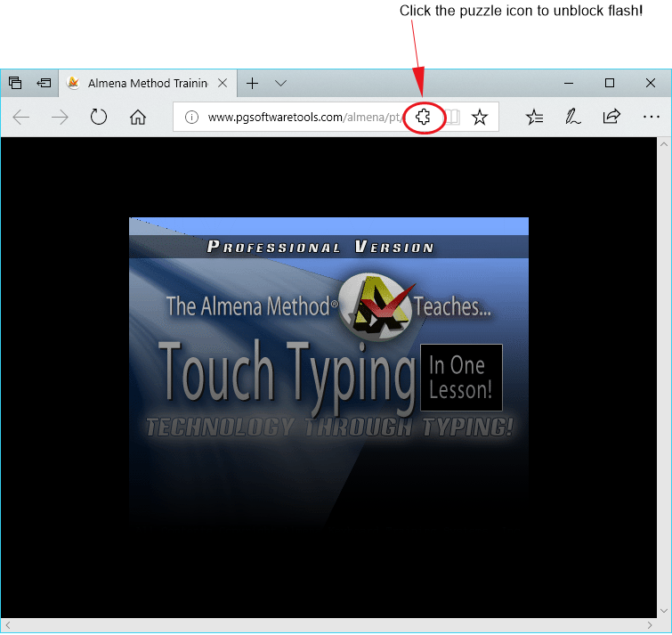The image size is (672, 635).
Task: Click the Share icon in toolbar
Action: click(611, 116)
